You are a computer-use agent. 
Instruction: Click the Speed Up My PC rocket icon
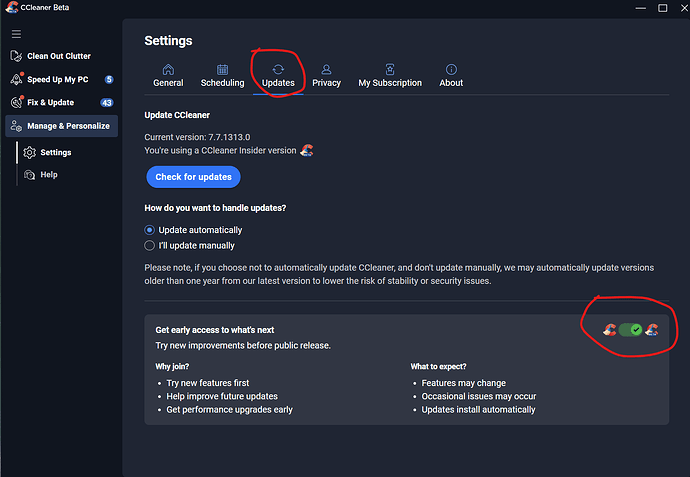point(16,79)
